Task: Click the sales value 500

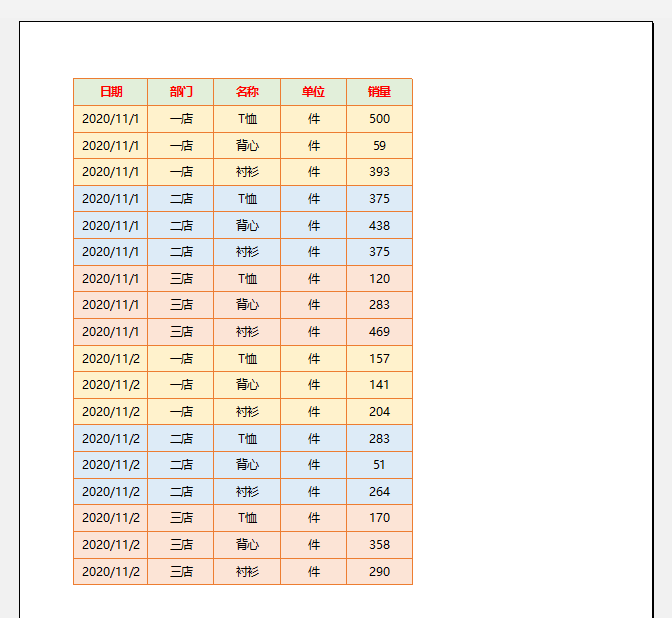Action: 379,119
